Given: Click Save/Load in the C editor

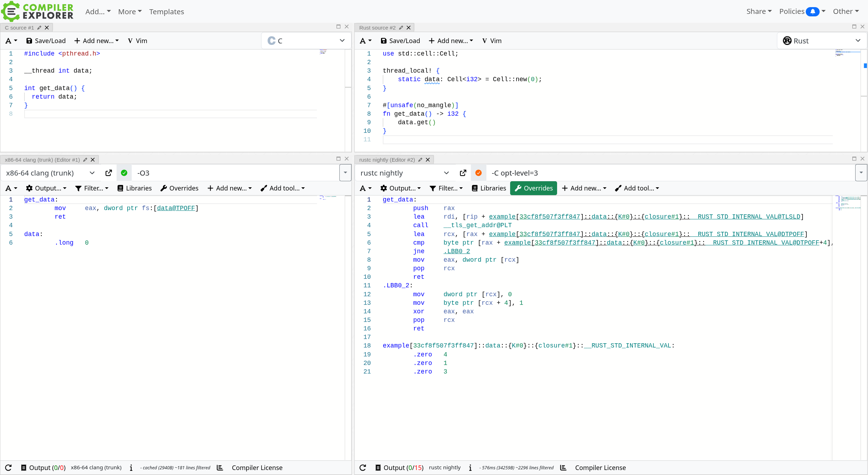Looking at the screenshot, I should click(46, 41).
